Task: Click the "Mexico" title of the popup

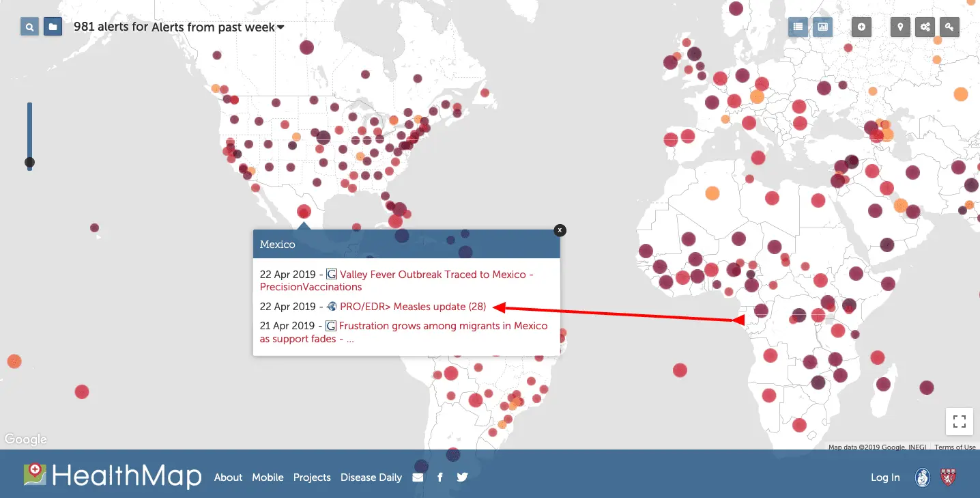Action: tap(278, 245)
